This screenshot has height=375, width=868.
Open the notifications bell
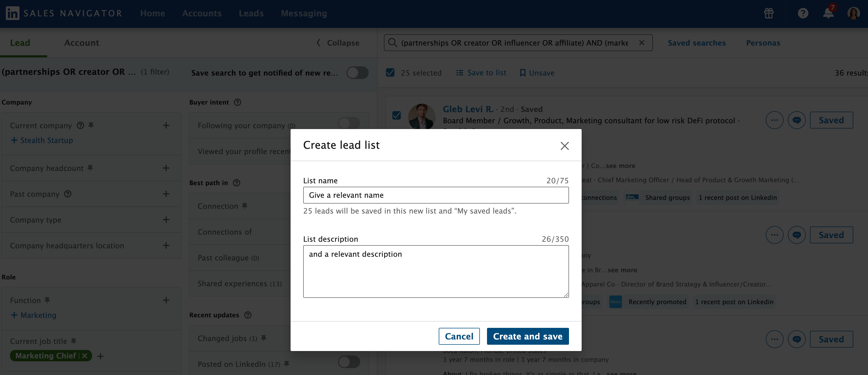[x=828, y=13]
